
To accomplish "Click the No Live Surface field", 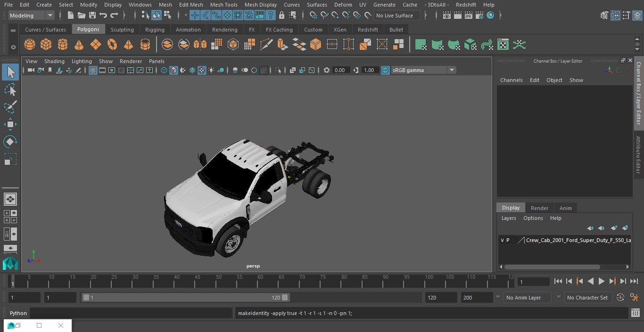I will pos(398,16).
